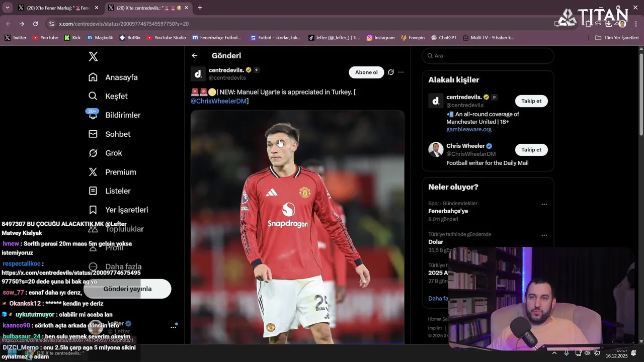This screenshot has width=644, height=362.
Task: Open Maçkolik bookmark
Action: coord(100,38)
